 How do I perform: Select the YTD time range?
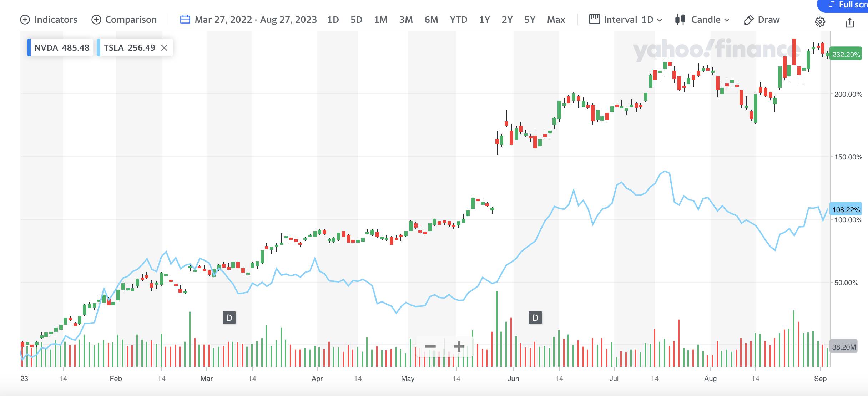(x=458, y=20)
